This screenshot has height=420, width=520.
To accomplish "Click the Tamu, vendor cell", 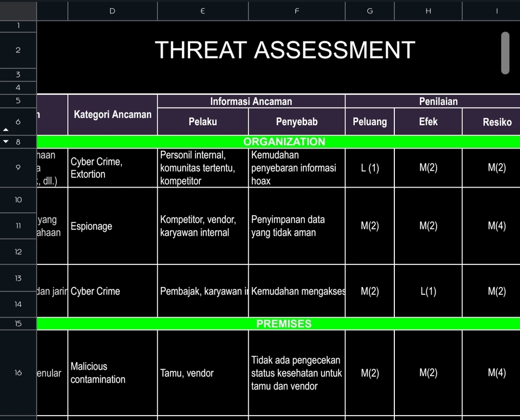I will tap(203, 372).
